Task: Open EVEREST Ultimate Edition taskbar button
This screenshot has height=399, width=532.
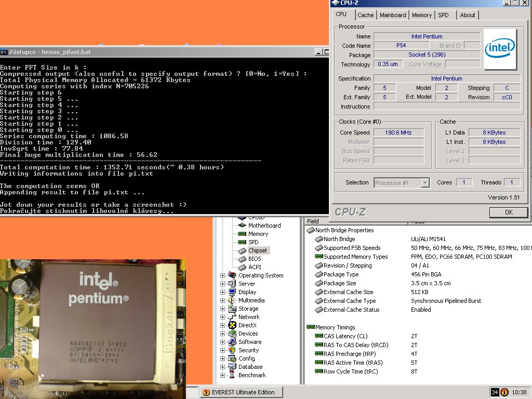Action: [x=242, y=392]
